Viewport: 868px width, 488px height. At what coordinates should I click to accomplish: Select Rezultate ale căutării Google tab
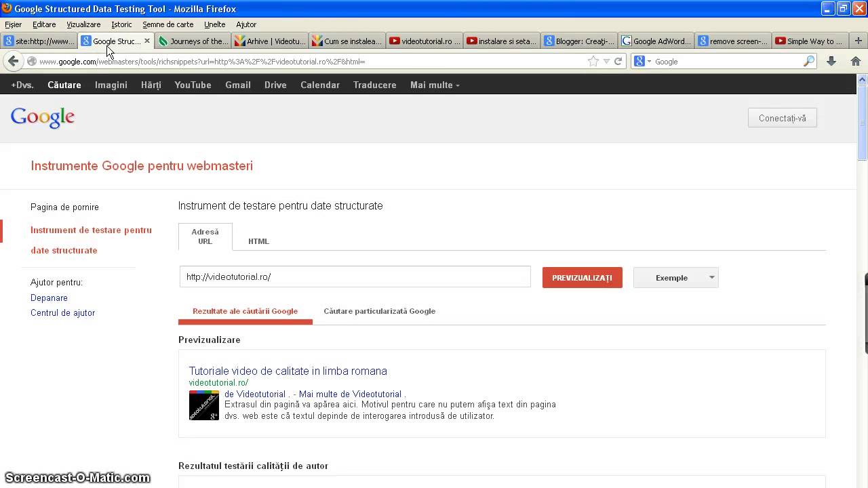[x=245, y=311]
